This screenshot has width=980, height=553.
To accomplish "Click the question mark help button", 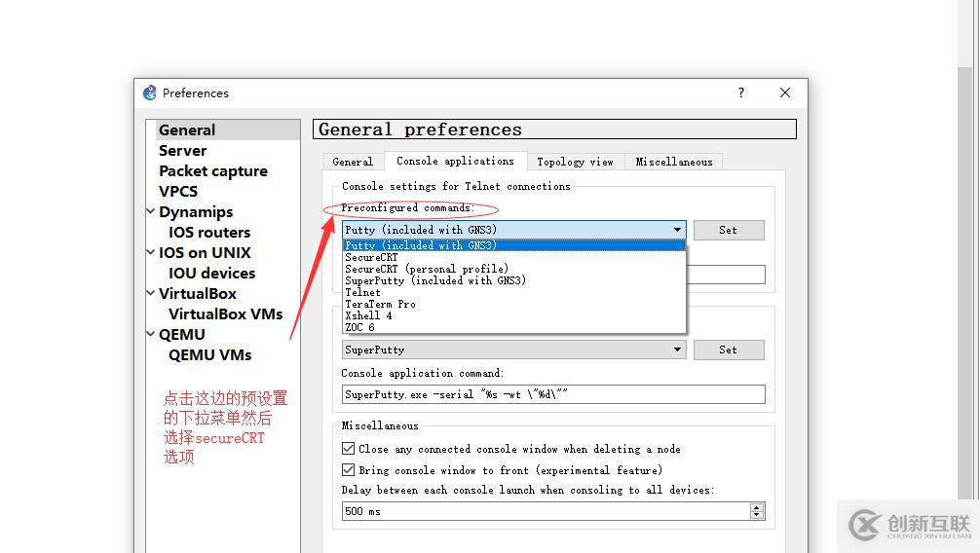I will (741, 93).
